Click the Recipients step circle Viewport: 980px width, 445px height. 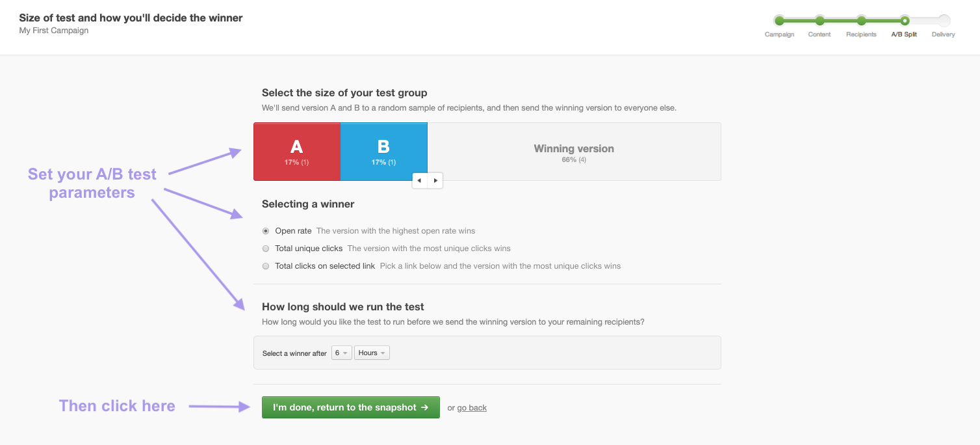coord(862,20)
